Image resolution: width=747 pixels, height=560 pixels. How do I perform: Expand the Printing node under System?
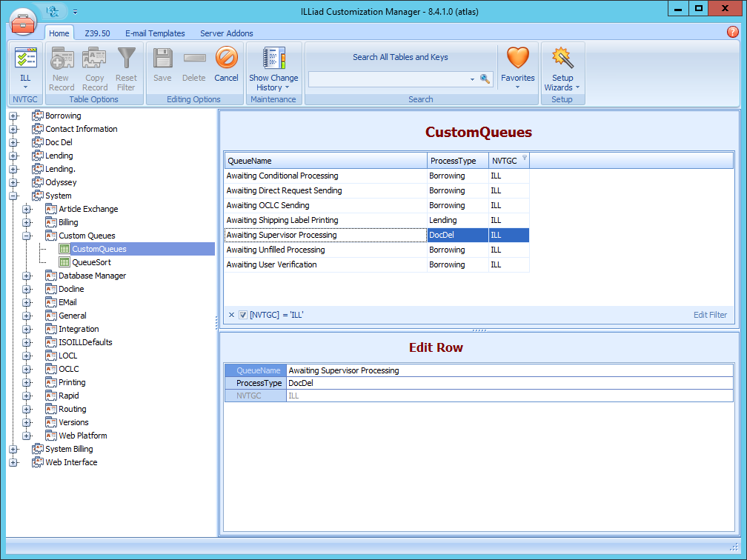coord(27,382)
